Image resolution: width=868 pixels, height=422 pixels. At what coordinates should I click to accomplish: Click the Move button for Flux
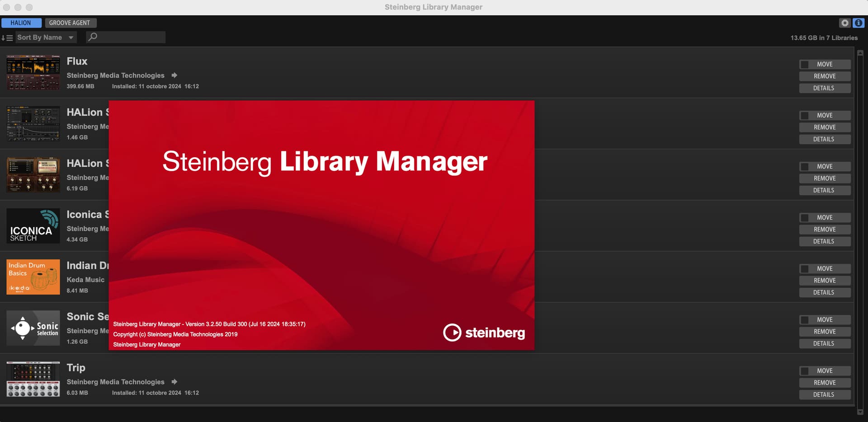(x=825, y=65)
